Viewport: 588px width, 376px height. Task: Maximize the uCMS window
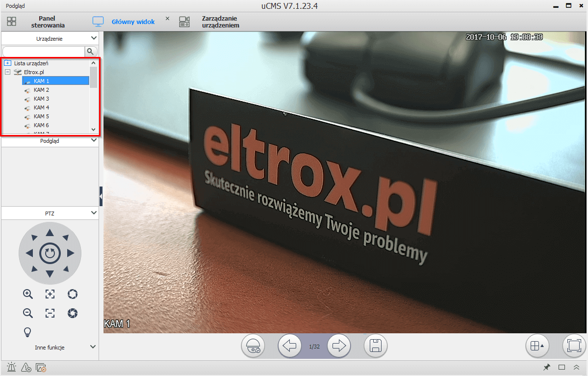click(x=568, y=5)
